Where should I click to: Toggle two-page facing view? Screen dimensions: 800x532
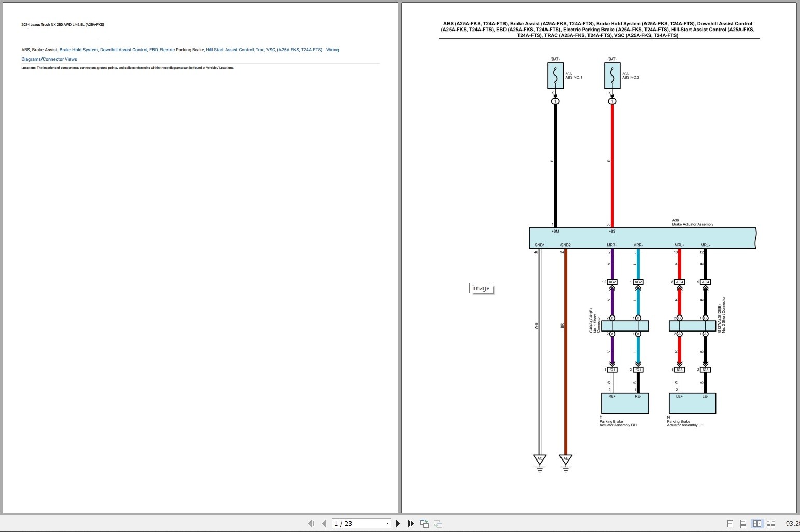point(757,524)
